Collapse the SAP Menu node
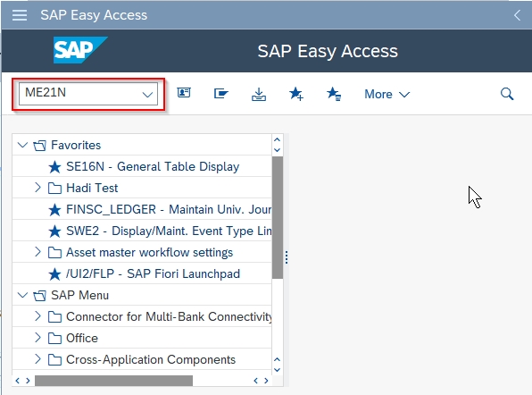The image size is (532, 395). 22,295
